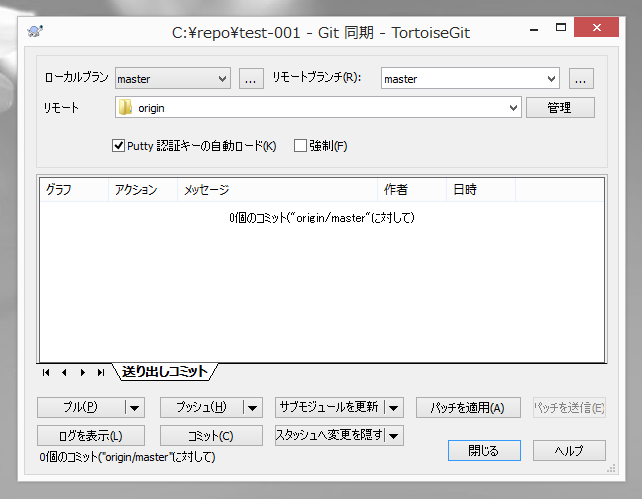
Task: Click the 作者 author column header
Action: coord(411,190)
